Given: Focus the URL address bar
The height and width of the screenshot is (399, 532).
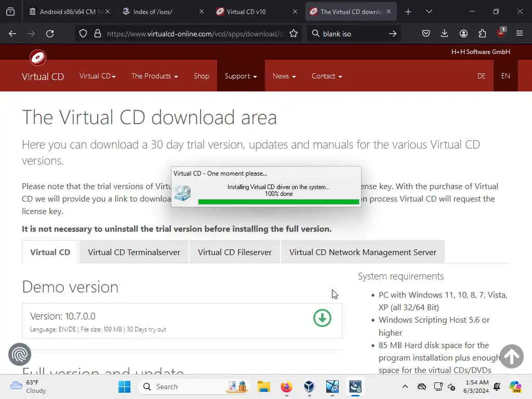Looking at the screenshot, I should 194,34.
